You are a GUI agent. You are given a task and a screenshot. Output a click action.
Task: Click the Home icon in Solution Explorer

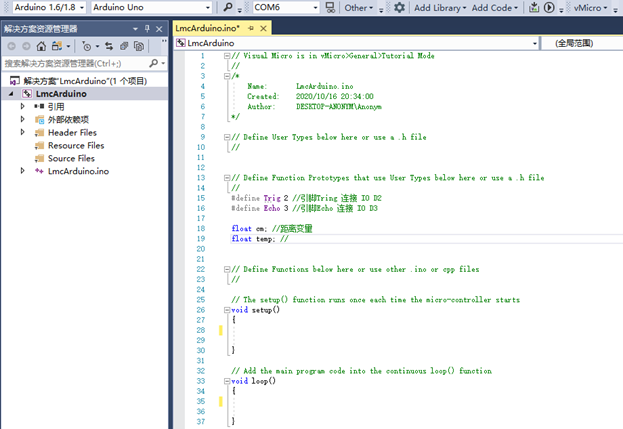click(41, 46)
